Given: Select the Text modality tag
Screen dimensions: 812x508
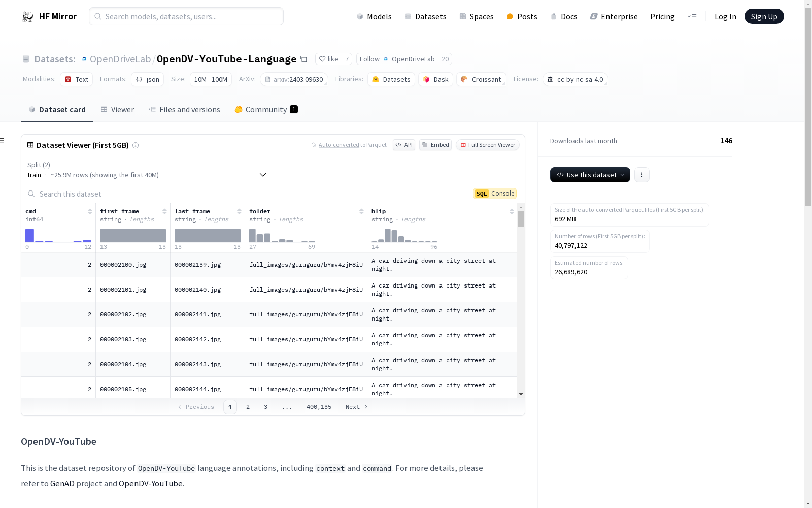Looking at the screenshot, I should 76,79.
